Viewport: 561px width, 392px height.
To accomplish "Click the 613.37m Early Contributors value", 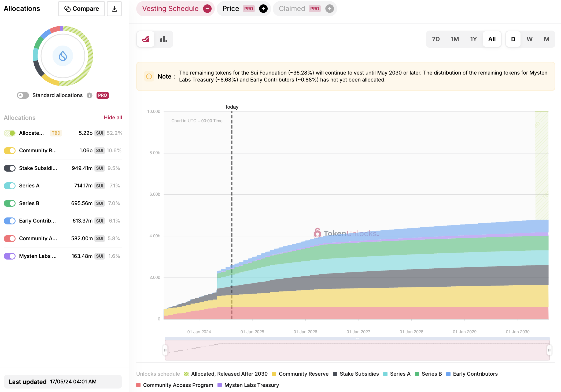I will (x=82, y=221).
